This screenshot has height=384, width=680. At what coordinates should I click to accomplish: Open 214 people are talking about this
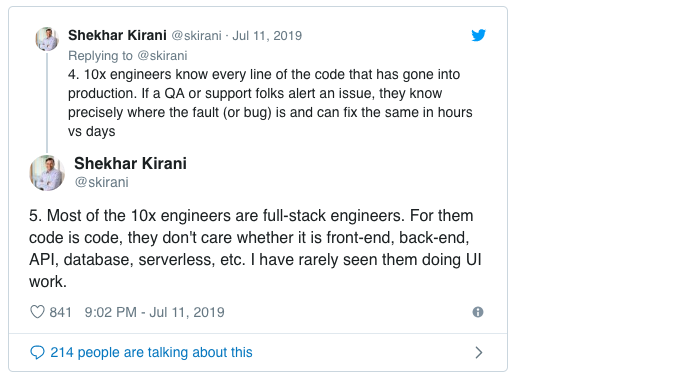tap(151, 352)
